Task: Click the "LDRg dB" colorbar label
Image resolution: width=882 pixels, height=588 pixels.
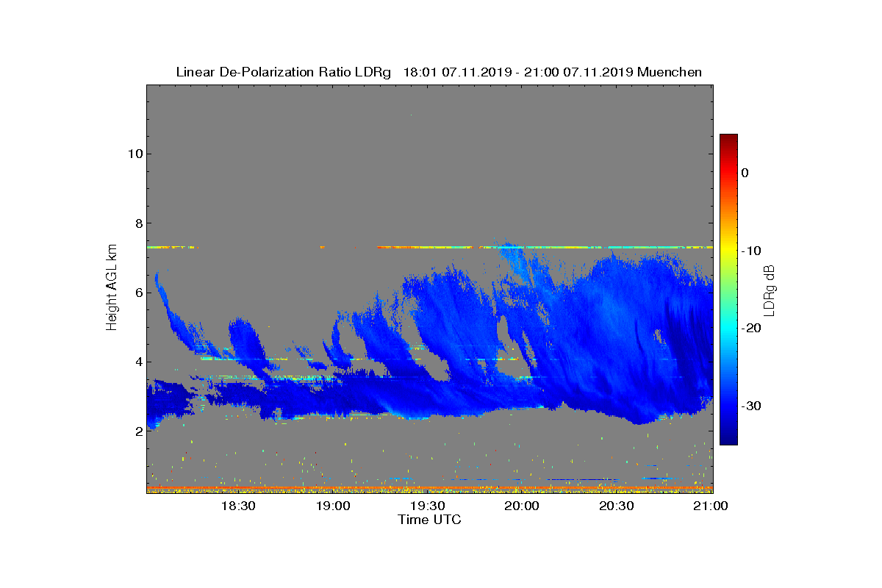Action: coord(770,290)
